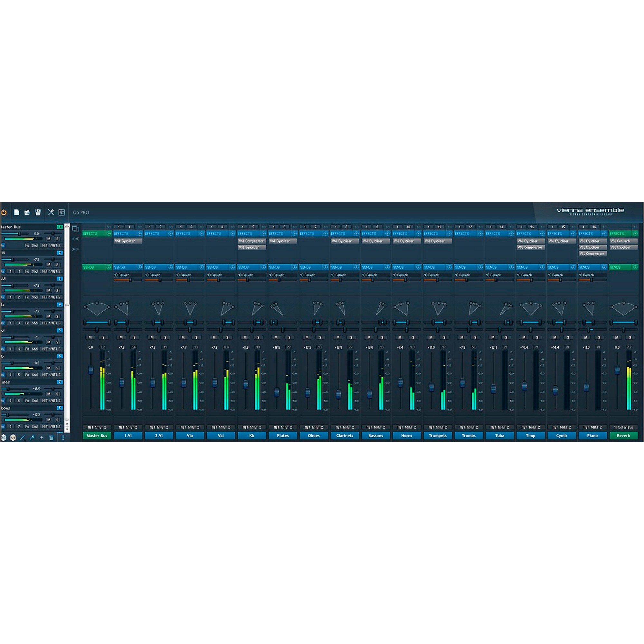This screenshot has width=644, height=644.
Task: Add Vienna Instruments channel, white hexagon icon
Action: [x=4, y=438]
